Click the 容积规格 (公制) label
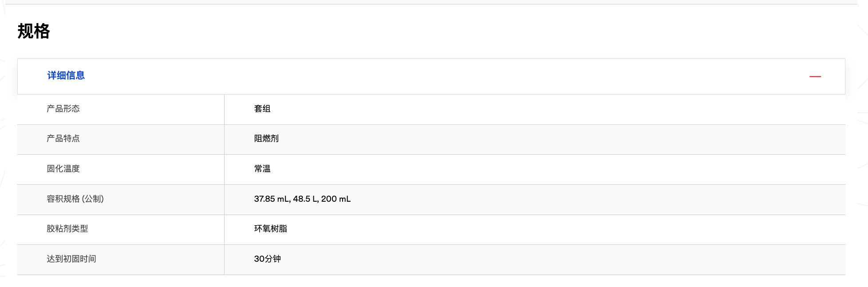Image resolution: width=868 pixels, height=287 pixels. click(x=75, y=199)
